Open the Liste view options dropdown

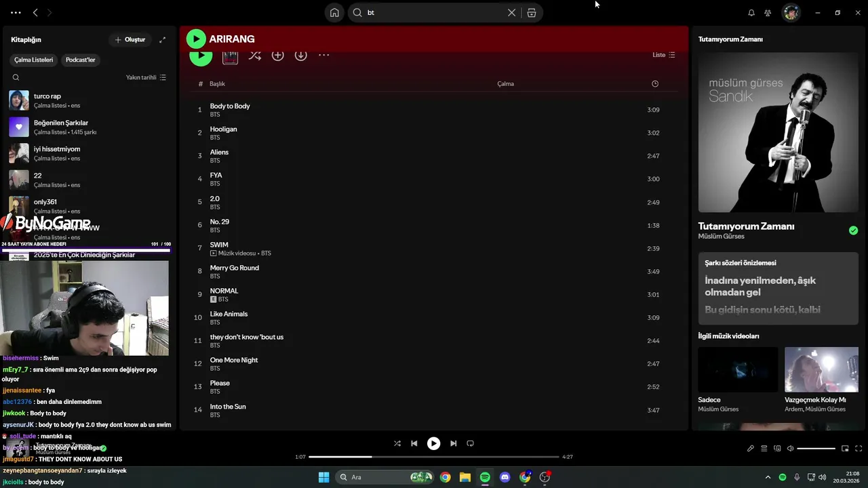664,55
